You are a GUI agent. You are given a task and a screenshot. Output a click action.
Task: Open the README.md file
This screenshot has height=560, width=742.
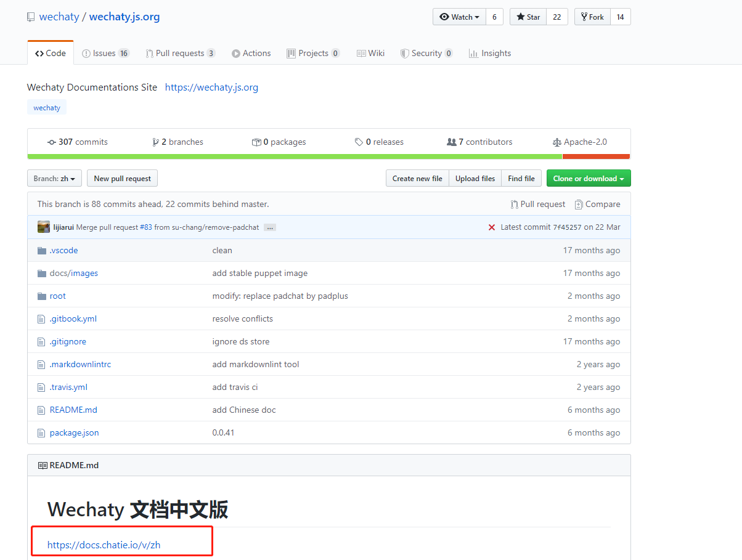(x=73, y=410)
